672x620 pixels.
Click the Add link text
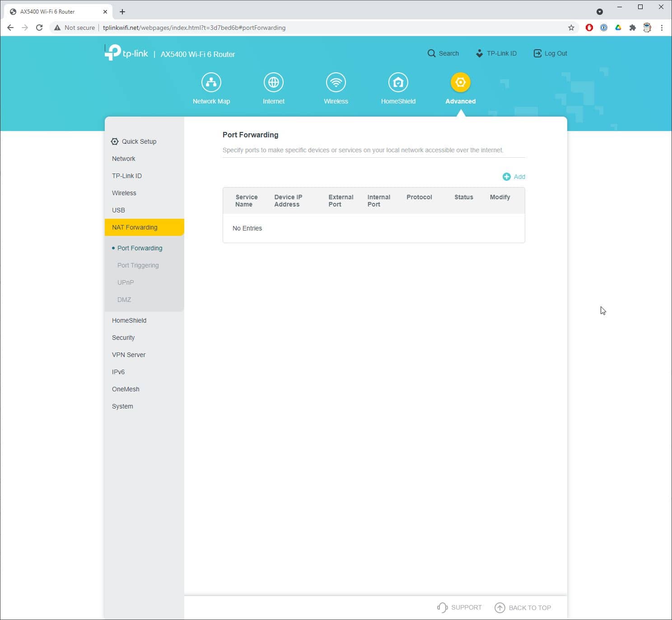[x=519, y=177]
